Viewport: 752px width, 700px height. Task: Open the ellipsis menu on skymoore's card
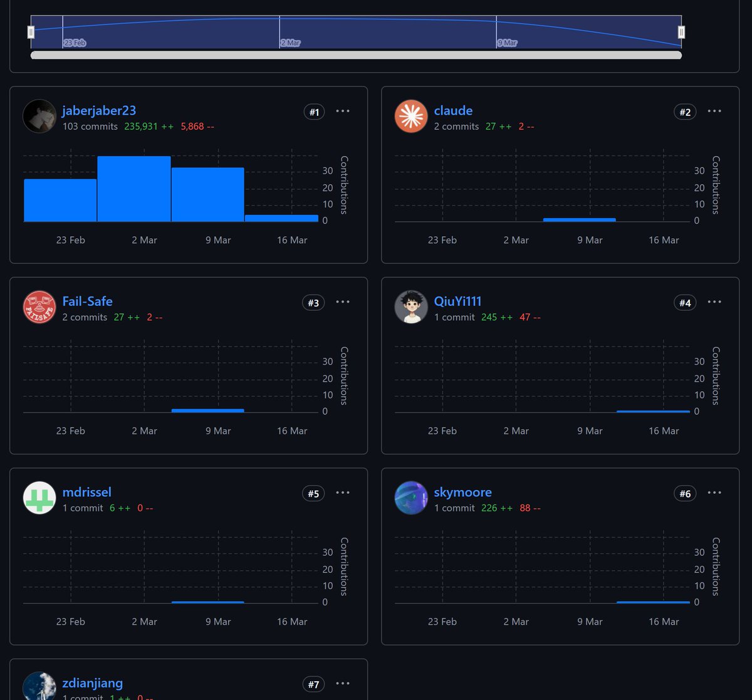[x=714, y=492]
